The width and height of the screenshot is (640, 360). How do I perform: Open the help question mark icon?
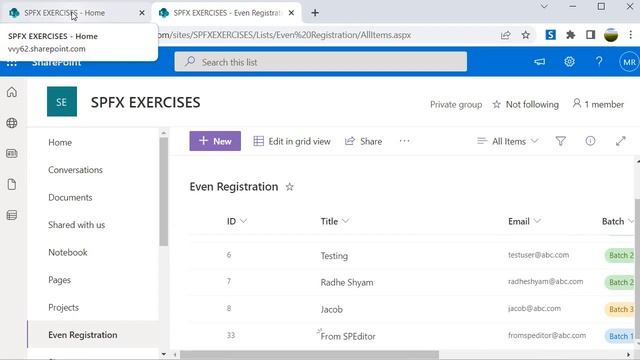point(599,62)
